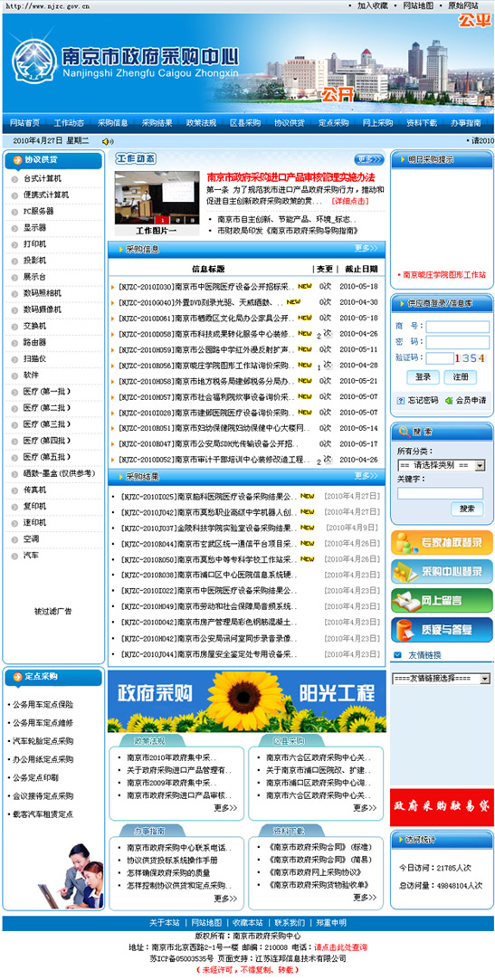Screen dimensions: 495x980
Task: Open the 采购信息 navigation menu item
Action: tap(113, 122)
